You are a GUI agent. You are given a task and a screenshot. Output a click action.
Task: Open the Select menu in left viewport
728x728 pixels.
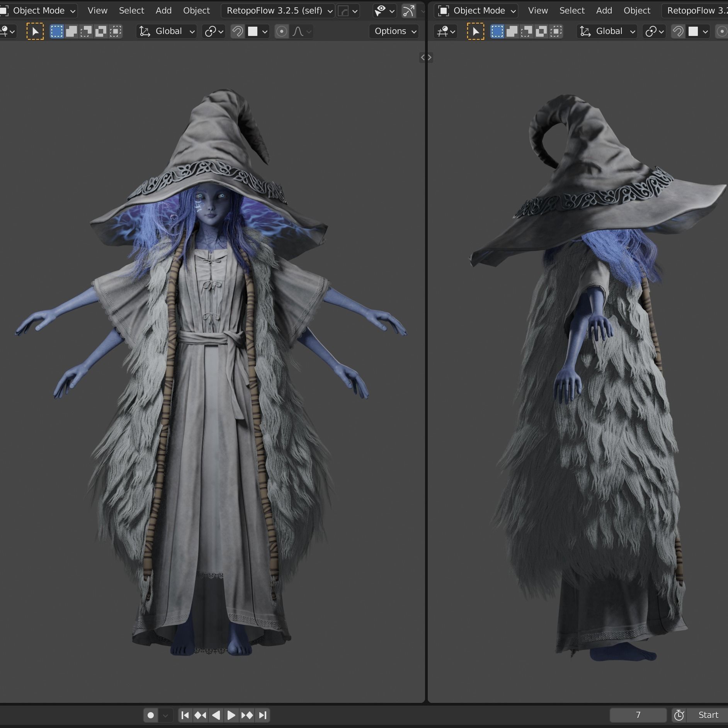tap(131, 10)
